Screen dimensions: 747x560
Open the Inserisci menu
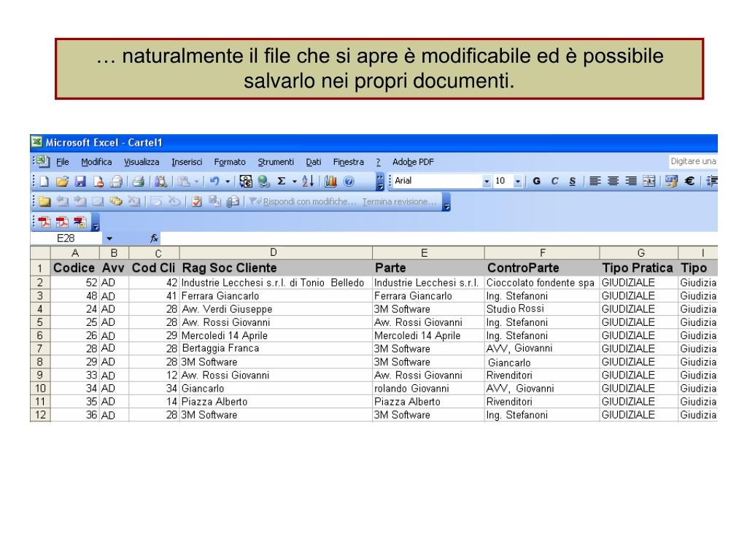[x=187, y=162]
